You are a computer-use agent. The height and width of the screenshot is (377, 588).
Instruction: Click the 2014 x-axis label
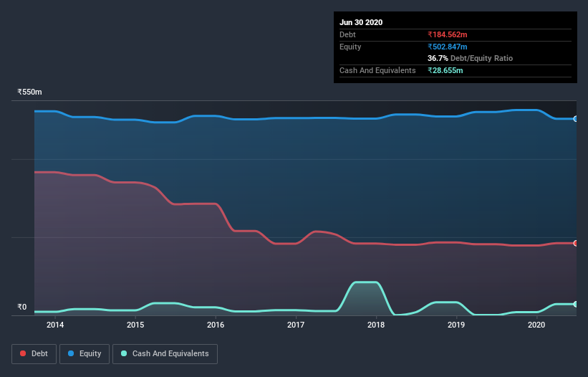coord(55,325)
